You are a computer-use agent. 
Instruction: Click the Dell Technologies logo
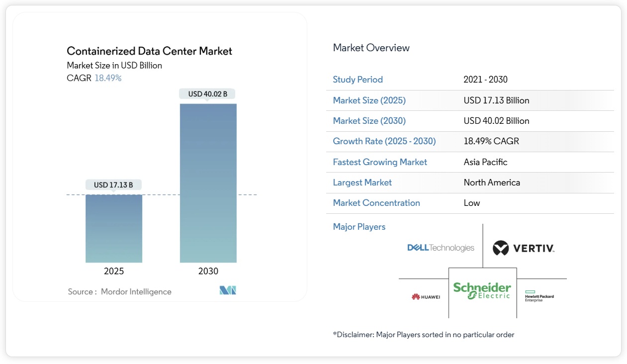441,248
